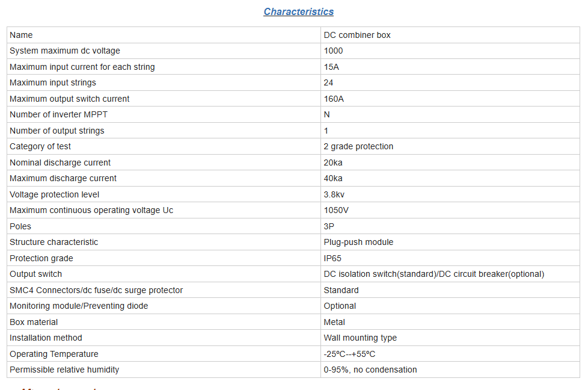588x390 pixels.
Task: Select the '40ka' maximum discharge value
Action: pos(333,178)
